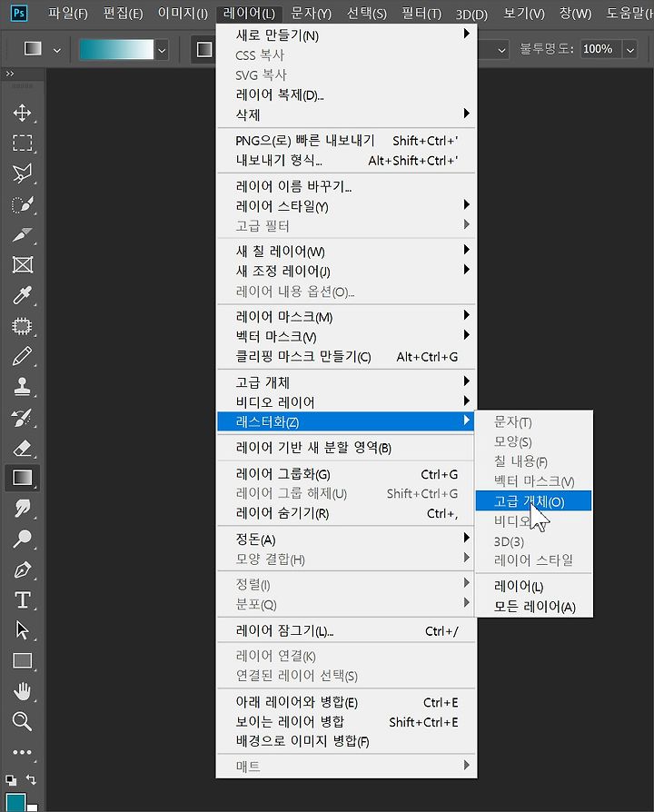Select the Rectangular Marquee tool

[22, 143]
